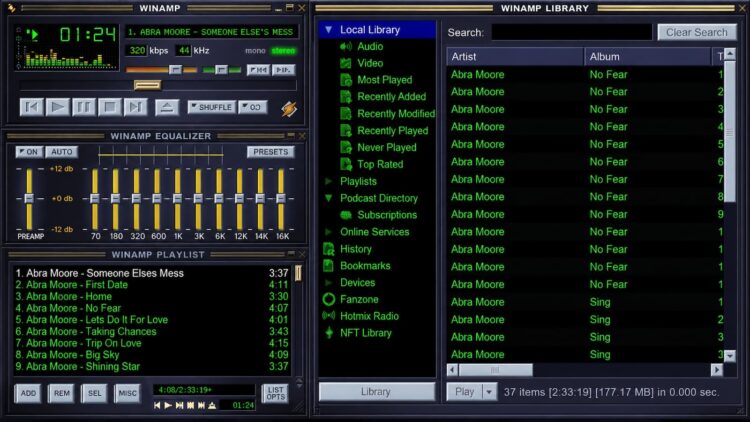The height and width of the screenshot is (422, 750).
Task: Select first Abra Moore Sing album row
Action: point(585,302)
